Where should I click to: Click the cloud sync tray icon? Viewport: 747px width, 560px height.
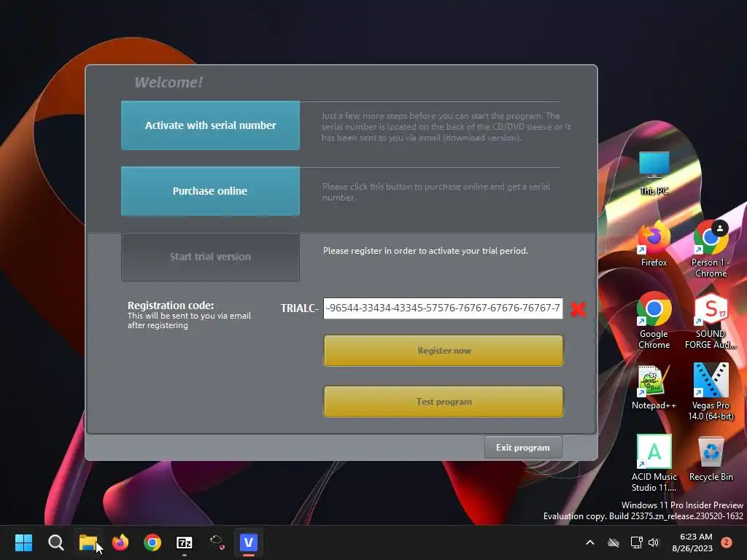(614, 542)
